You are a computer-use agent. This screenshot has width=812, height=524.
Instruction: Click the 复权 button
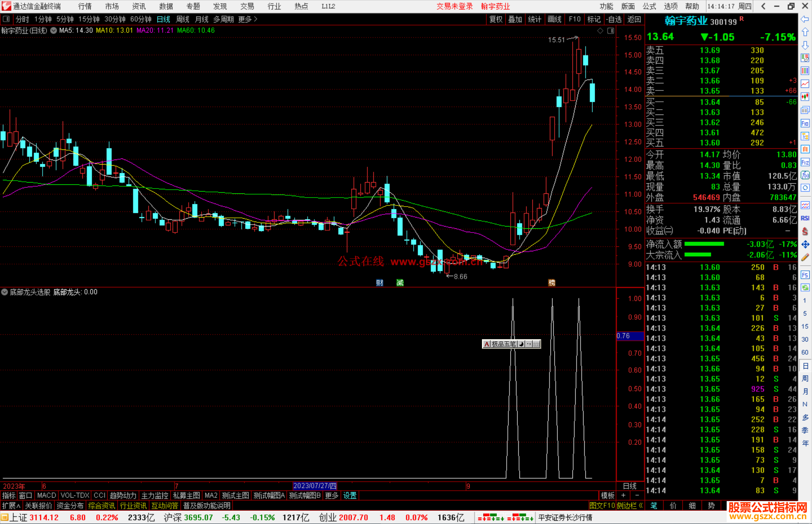coord(496,19)
